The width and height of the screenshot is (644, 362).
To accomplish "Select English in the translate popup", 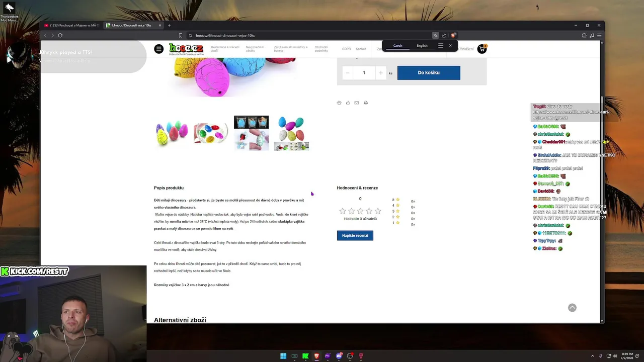I will click(x=422, y=46).
